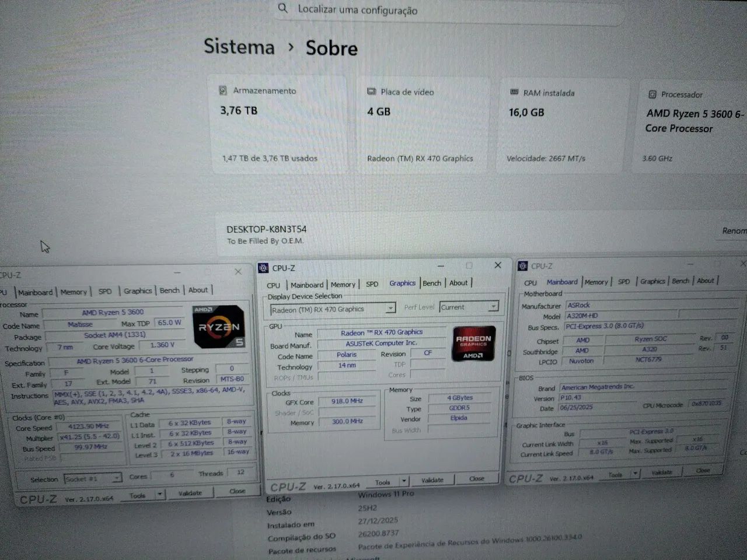Open SPD tab in right CPU-Z window

click(x=624, y=281)
